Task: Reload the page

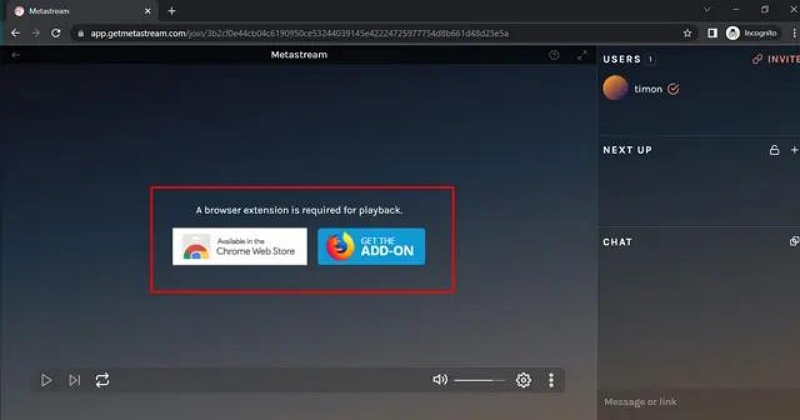Action: (x=56, y=33)
